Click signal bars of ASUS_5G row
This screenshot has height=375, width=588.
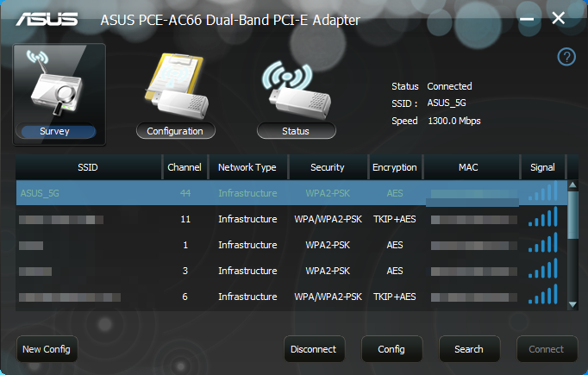pos(543,191)
